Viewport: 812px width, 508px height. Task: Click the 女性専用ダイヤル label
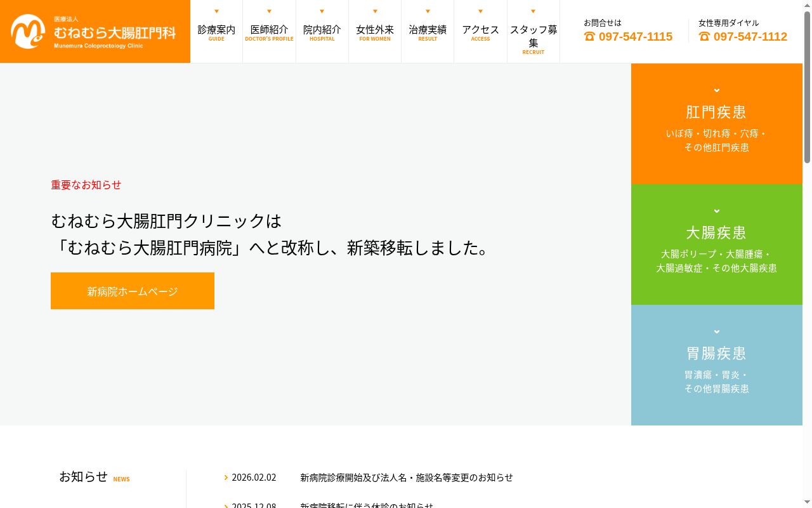coord(728,23)
